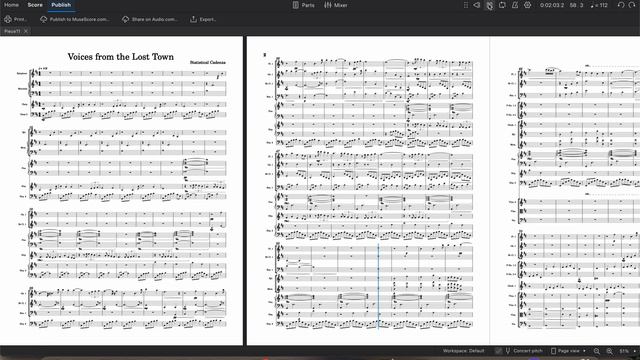Click the export arrow icon

[193, 19]
